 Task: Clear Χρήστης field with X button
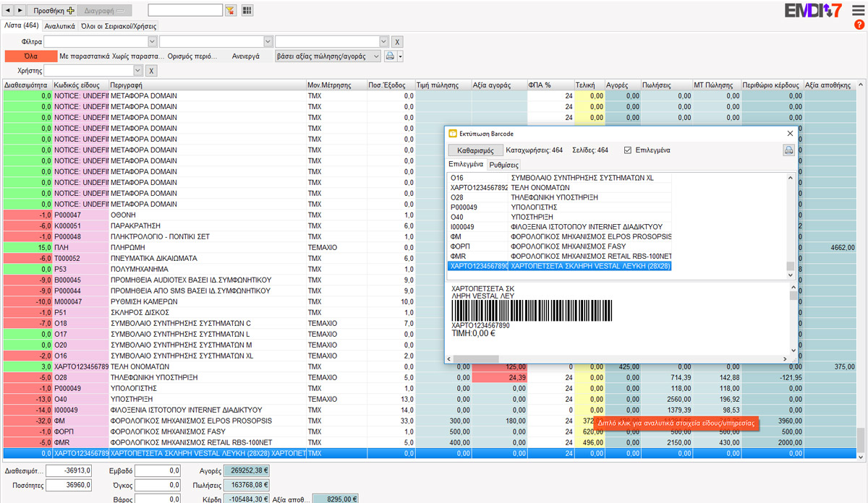[x=150, y=71]
